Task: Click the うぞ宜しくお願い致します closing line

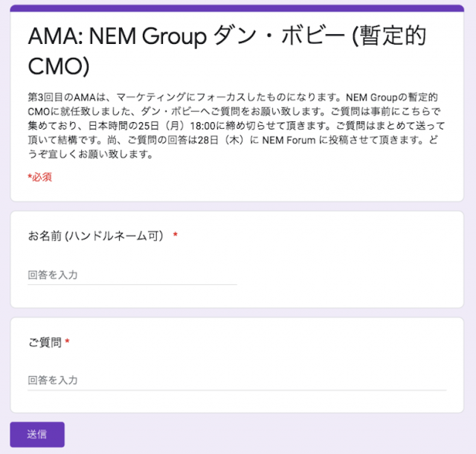Action: coord(91,154)
